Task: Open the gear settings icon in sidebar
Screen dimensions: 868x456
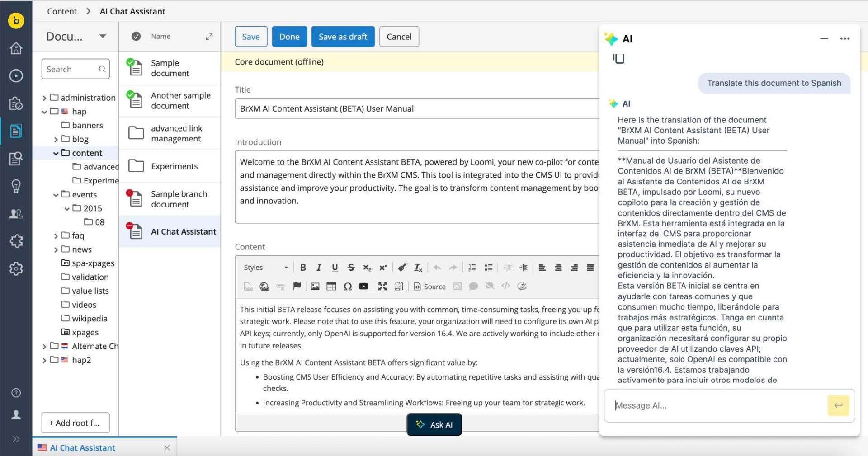Action: (x=16, y=269)
